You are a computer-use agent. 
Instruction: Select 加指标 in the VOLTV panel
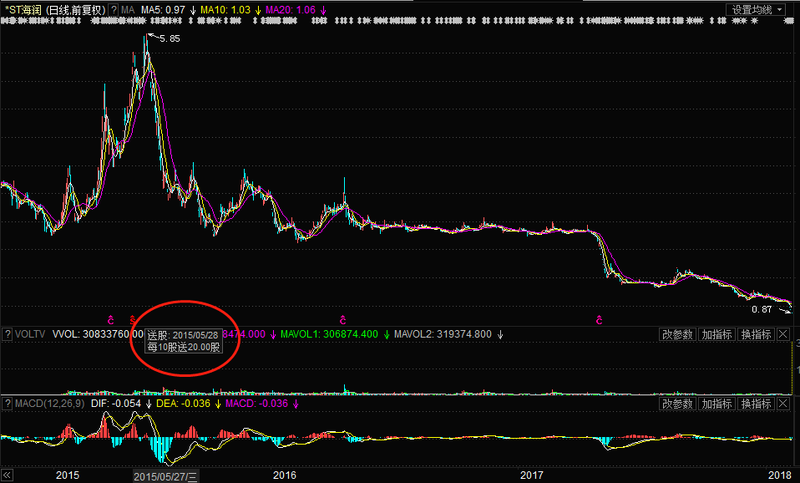[x=717, y=335]
